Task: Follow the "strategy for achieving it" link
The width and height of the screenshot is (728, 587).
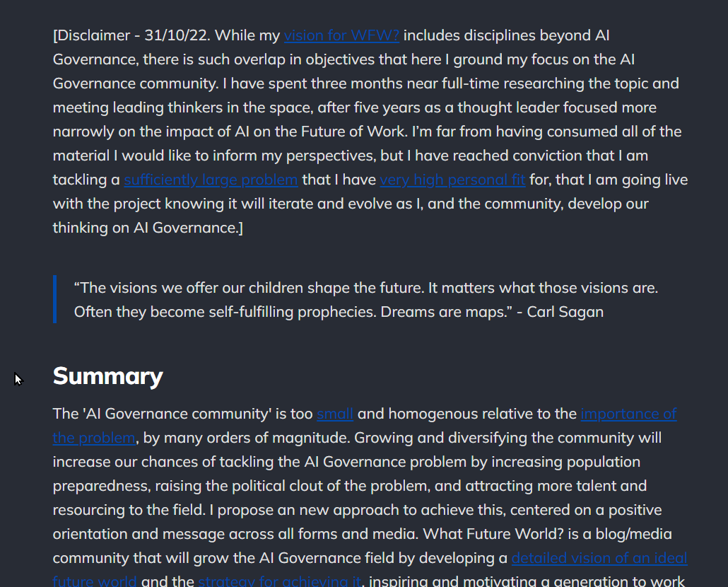Action: pyautogui.click(x=279, y=582)
